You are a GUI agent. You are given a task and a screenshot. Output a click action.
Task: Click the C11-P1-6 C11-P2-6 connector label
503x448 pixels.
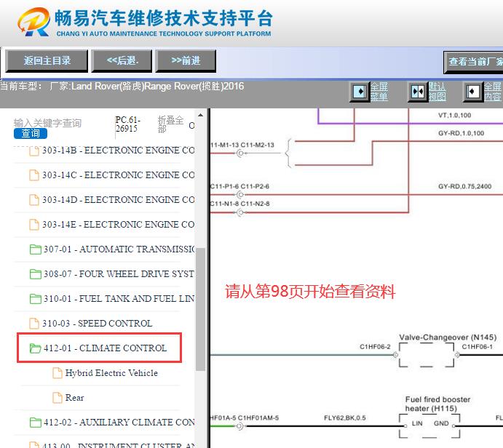coord(239,186)
